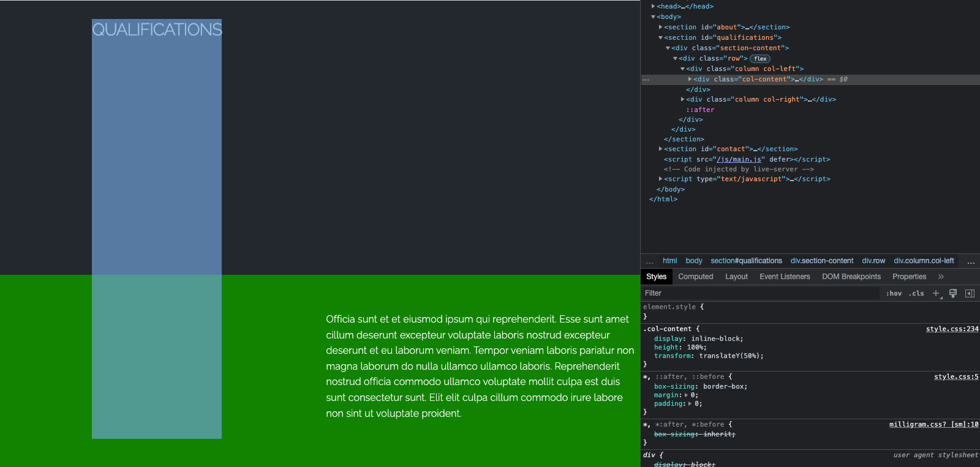
Task: Show more DevTools tabs with the chevron
Action: [941, 277]
